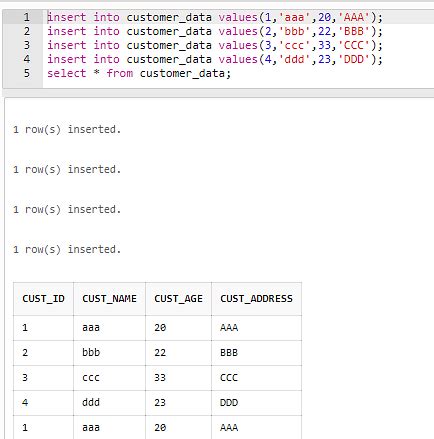Image resolution: width=434 pixels, height=439 pixels.
Task: Click the 'into' keyword on editor line 2
Action: [x=106, y=31]
